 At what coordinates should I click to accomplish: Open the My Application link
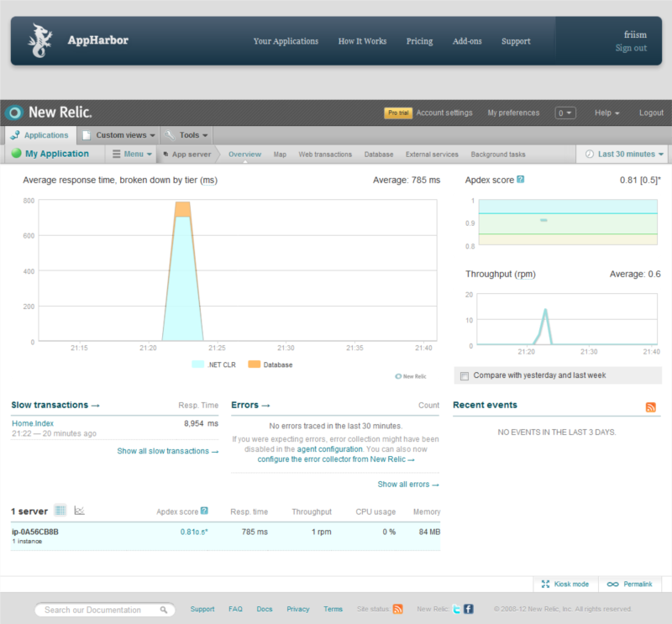57,154
